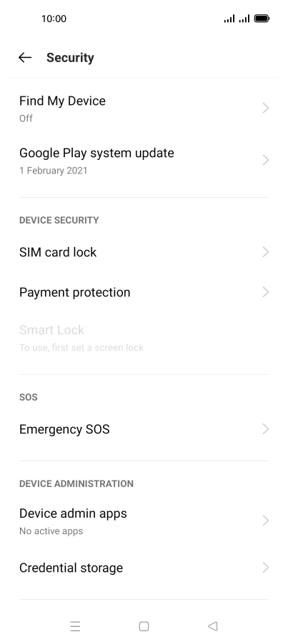Select Google Play system update entry
288x644 pixels.
[x=144, y=161]
